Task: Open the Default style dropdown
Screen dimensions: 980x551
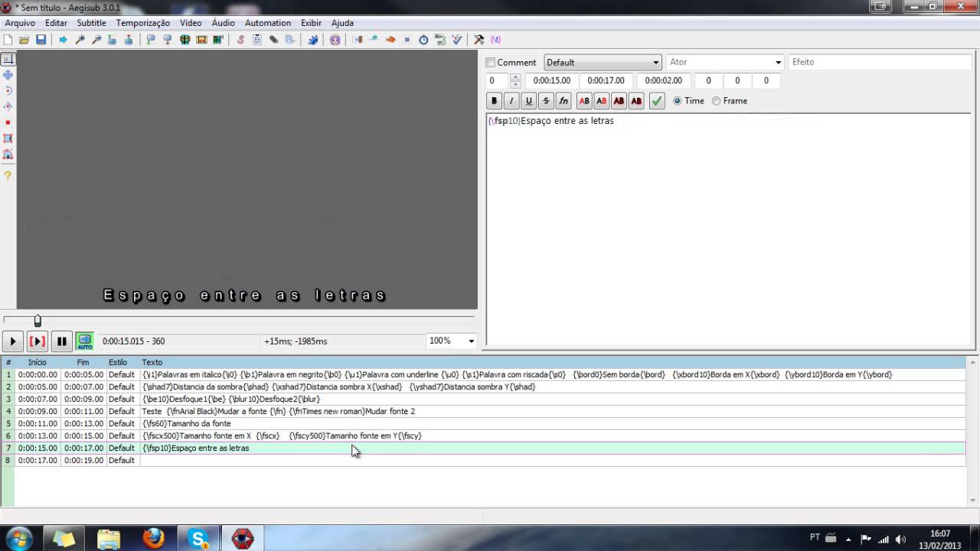Action: 603,63
